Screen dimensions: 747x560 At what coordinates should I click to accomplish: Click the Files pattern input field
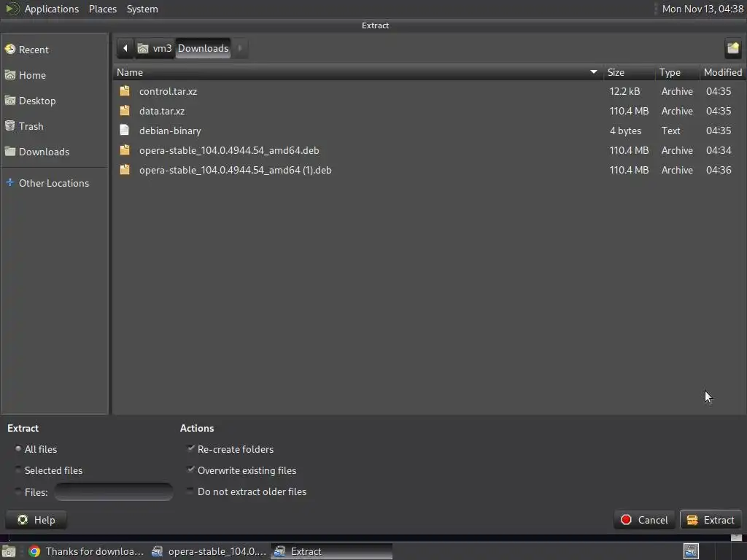(113, 492)
